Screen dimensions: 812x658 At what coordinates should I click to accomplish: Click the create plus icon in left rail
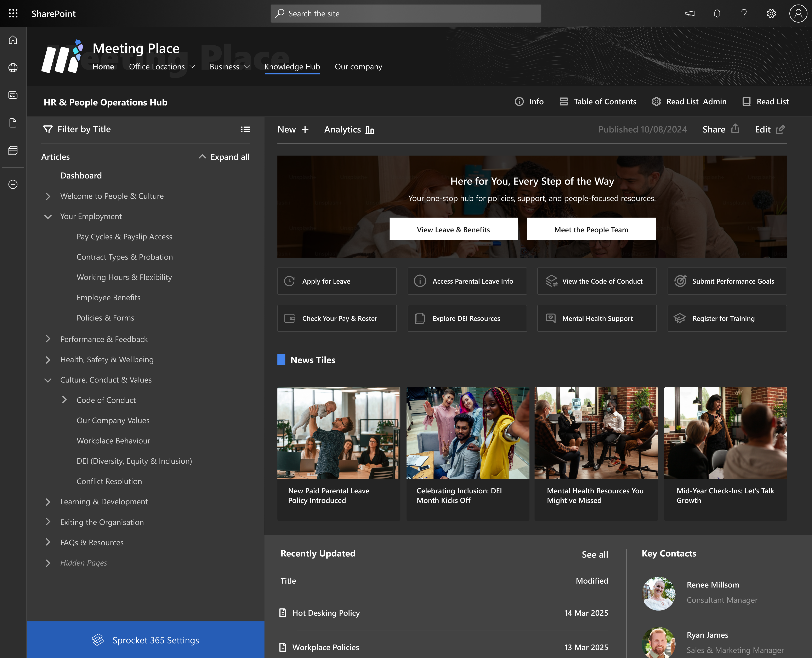[x=13, y=184]
